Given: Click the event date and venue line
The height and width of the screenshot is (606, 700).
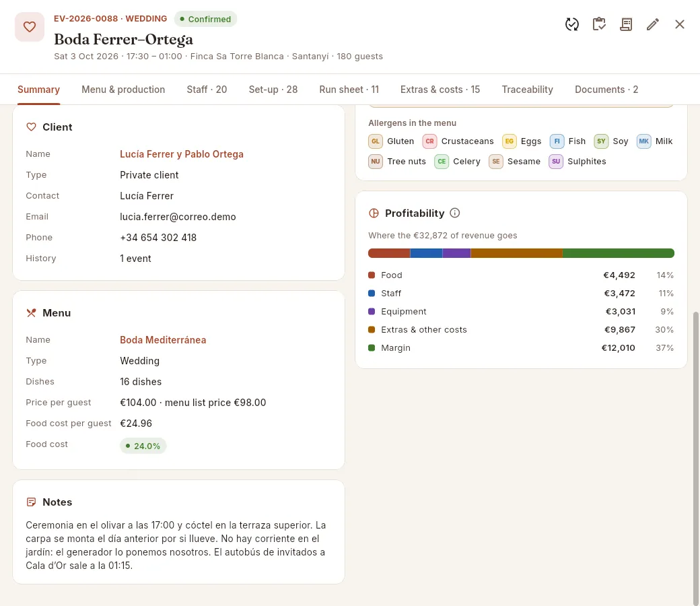Looking at the screenshot, I should click(x=218, y=57).
